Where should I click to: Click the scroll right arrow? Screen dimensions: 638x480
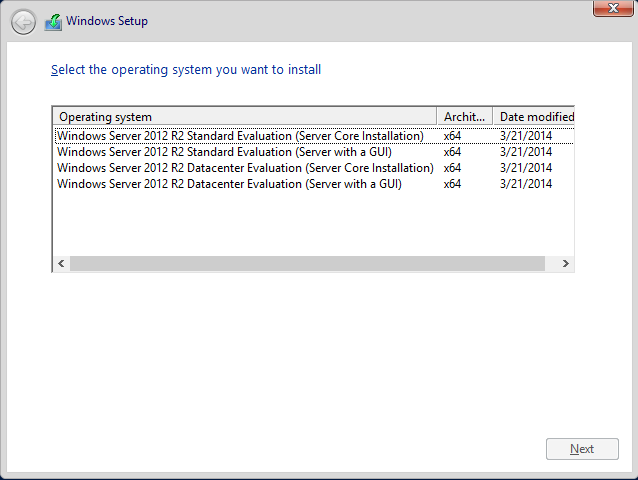click(566, 263)
